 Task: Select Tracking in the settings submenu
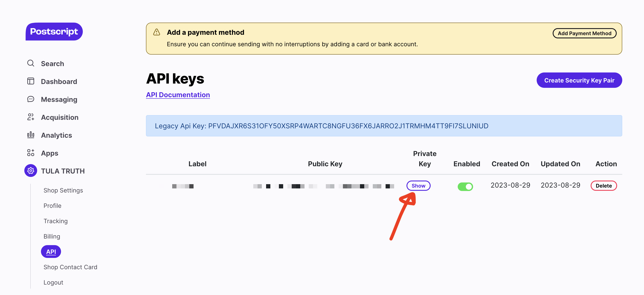pos(55,221)
